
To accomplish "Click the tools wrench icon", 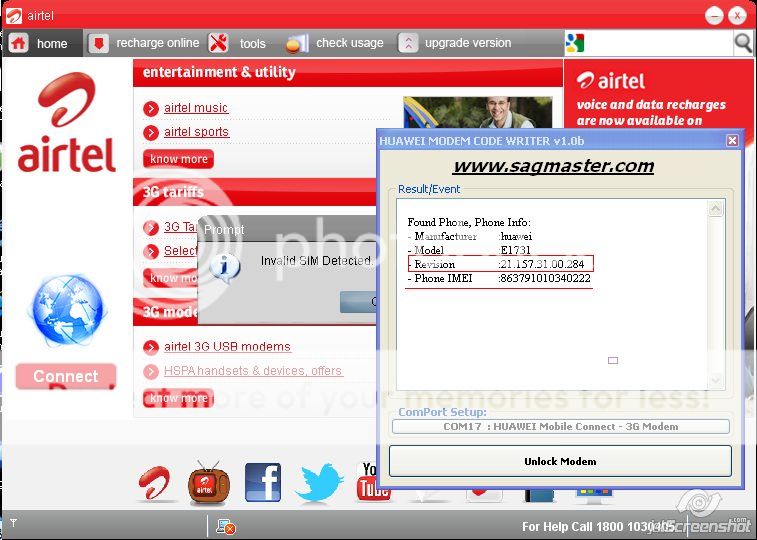I will pos(218,43).
